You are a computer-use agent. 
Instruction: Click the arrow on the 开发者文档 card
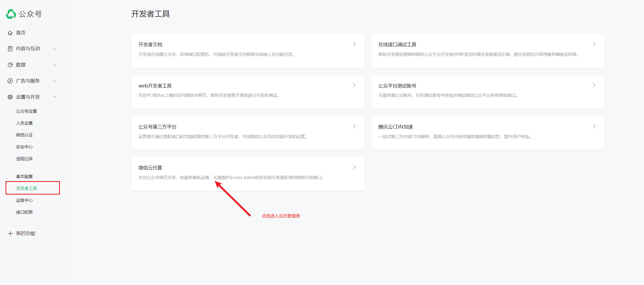click(x=354, y=44)
